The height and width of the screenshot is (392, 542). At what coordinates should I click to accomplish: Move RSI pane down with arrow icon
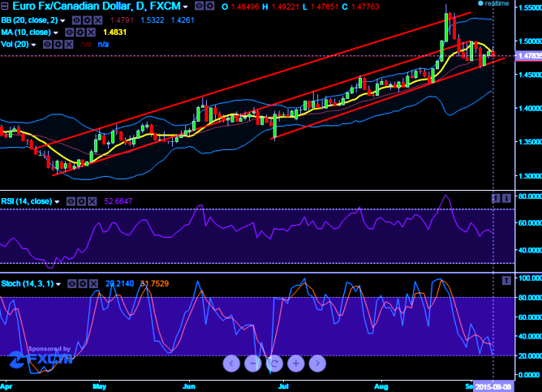coord(506,198)
